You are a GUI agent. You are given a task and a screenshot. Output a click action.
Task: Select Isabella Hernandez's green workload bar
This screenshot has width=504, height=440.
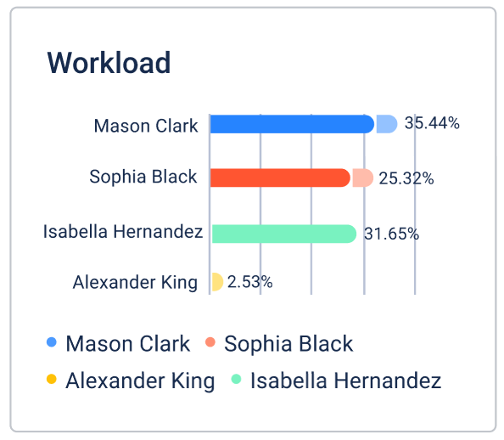click(284, 234)
